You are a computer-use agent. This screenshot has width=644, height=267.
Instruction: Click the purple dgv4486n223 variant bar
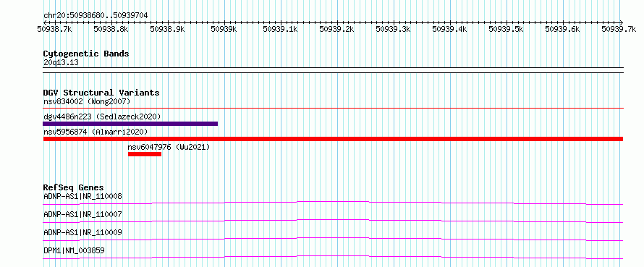130,124
